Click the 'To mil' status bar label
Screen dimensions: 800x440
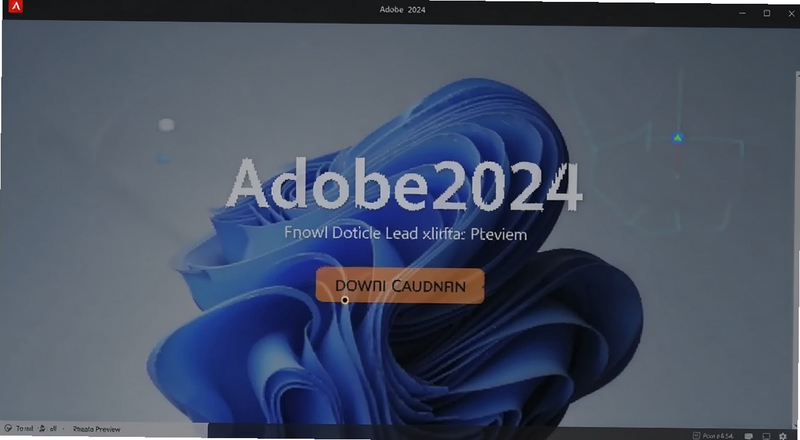point(24,429)
